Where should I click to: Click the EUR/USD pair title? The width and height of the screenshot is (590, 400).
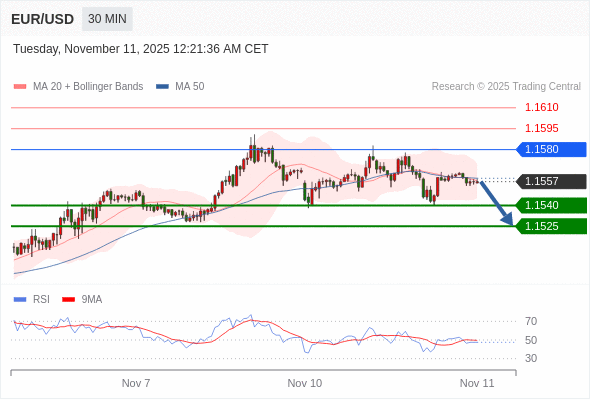point(43,19)
